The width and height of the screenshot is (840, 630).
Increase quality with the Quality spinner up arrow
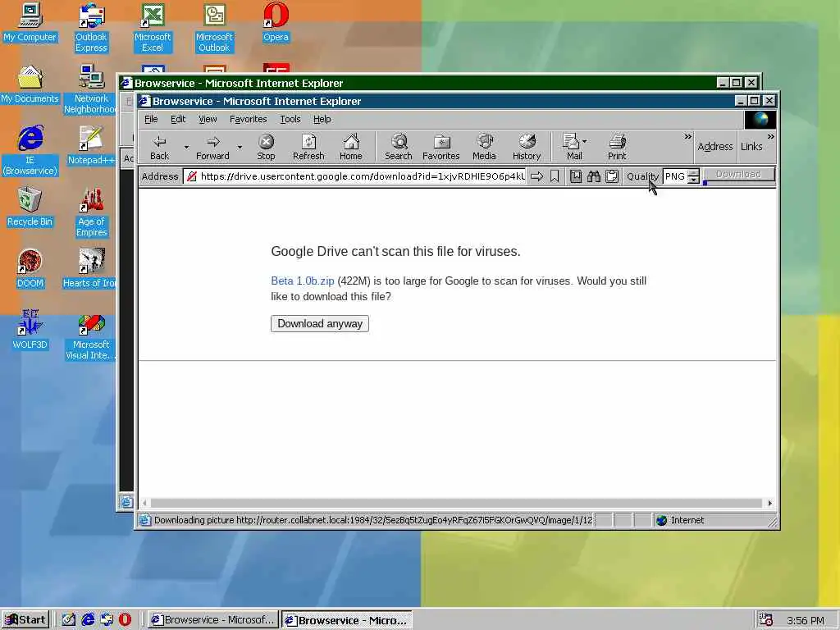click(x=694, y=172)
